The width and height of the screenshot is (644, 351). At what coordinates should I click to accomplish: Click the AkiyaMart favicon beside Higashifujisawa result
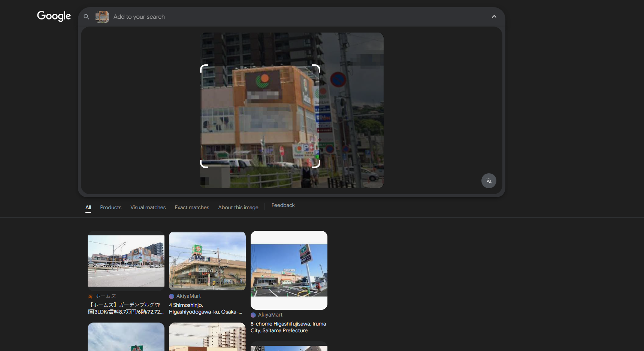click(x=253, y=315)
